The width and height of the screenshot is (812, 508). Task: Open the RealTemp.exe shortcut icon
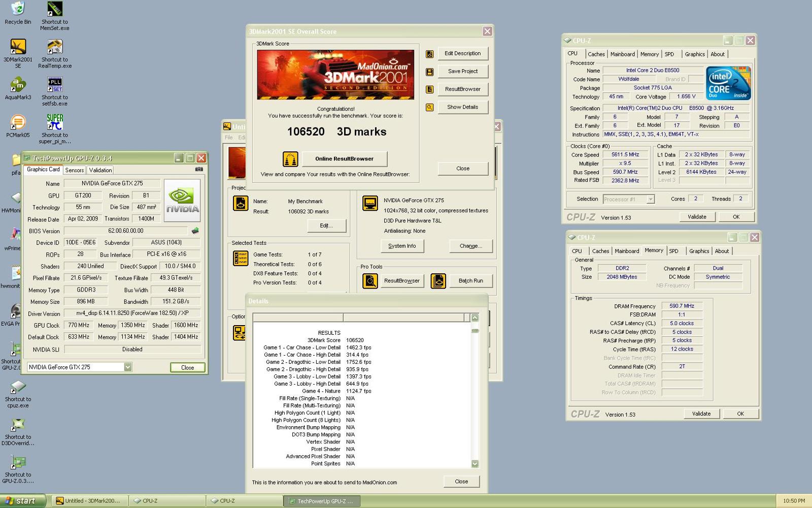(55, 47)
